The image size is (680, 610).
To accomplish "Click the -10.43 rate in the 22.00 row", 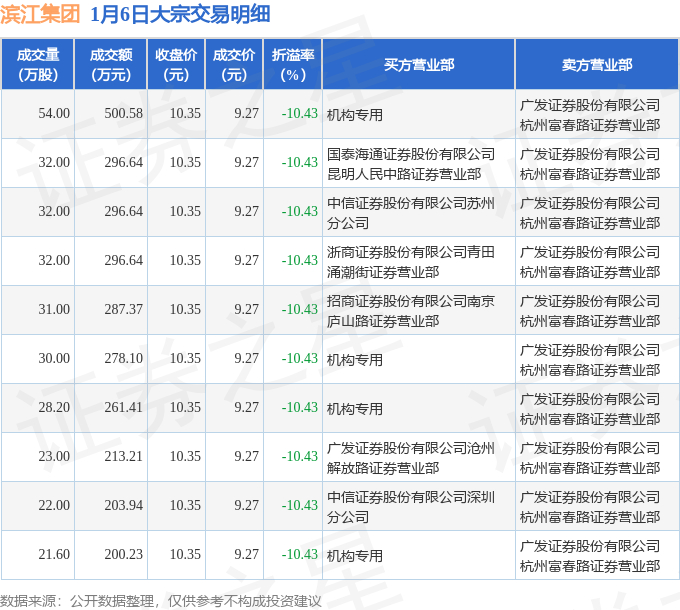I will (x=300, y=506).
